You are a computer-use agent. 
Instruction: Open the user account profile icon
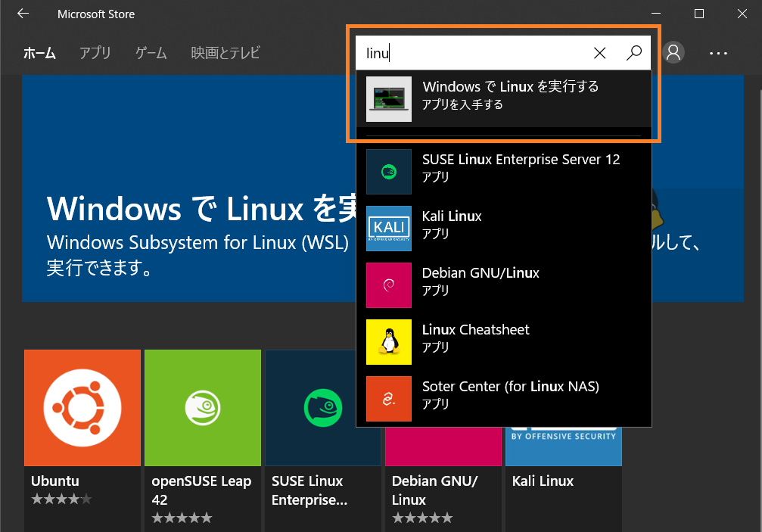[x=673, y=52]
